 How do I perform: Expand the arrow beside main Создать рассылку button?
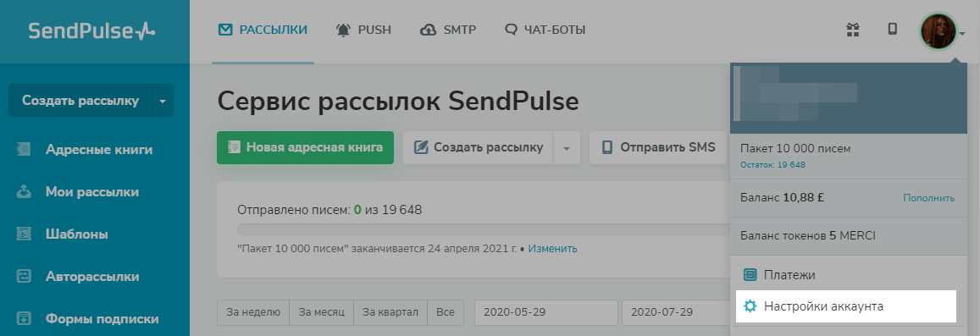point(567,148)
